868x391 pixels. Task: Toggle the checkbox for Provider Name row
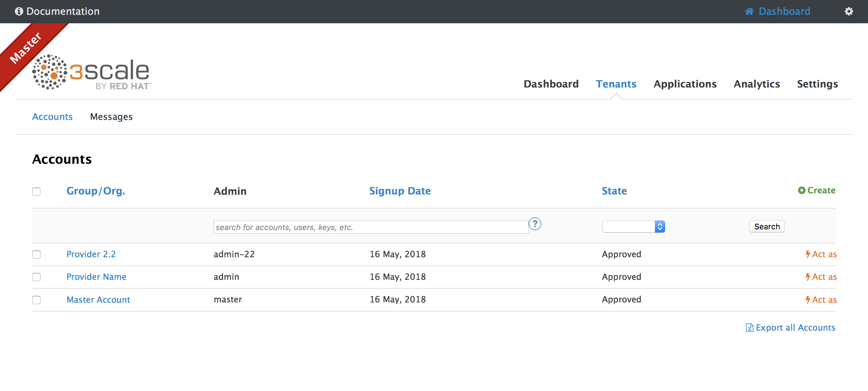point(36,276)
